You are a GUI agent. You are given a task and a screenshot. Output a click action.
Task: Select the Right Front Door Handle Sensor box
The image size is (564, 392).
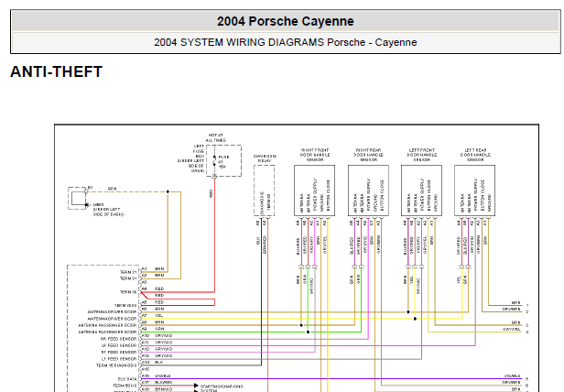pyautogui.click(x=315, y=191)
